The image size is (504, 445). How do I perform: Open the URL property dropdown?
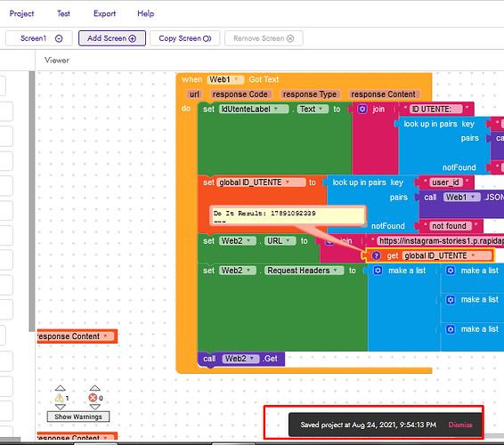(280, 241)
